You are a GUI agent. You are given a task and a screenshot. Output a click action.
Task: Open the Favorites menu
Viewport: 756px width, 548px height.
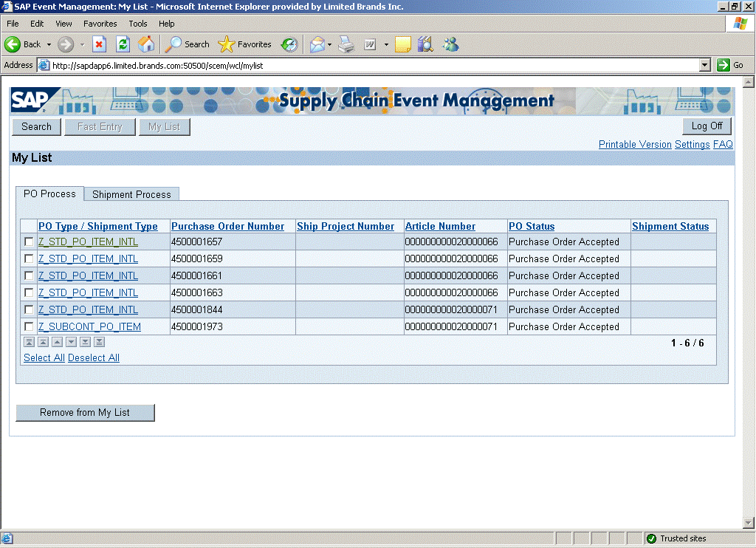100,24
